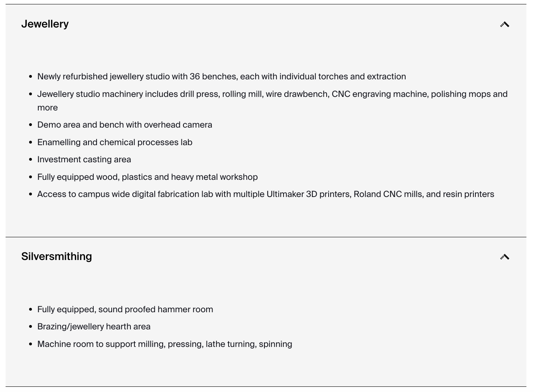This screenshot has width=534, height=392.
Task: Click the digital fabrication lab bullet
Action: 266,194
